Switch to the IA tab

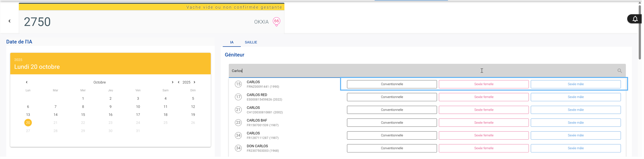(232, 42)
